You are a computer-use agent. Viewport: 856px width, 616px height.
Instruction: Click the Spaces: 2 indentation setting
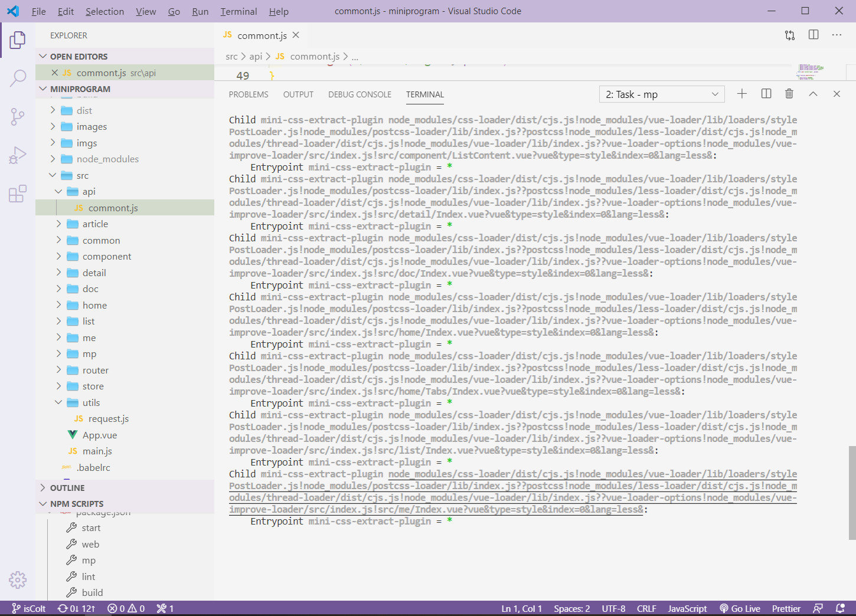click(x=571, y=608)
